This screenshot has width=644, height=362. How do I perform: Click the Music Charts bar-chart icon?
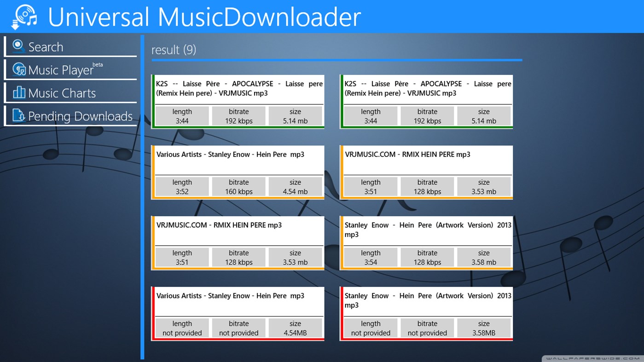coord(18,92)
